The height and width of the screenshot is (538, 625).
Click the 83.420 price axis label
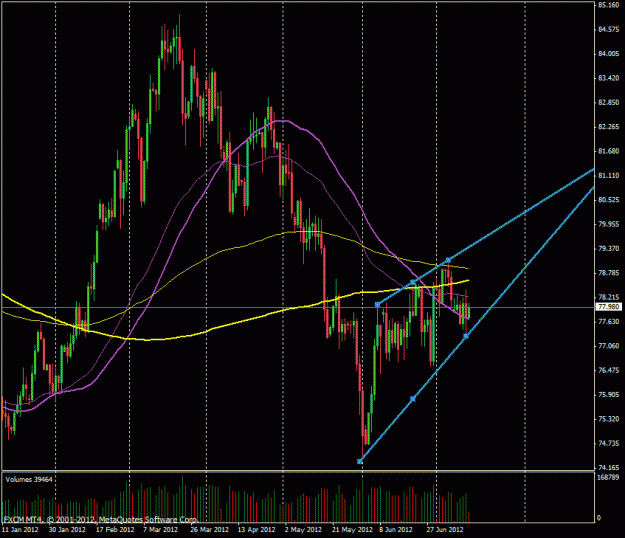609,78
